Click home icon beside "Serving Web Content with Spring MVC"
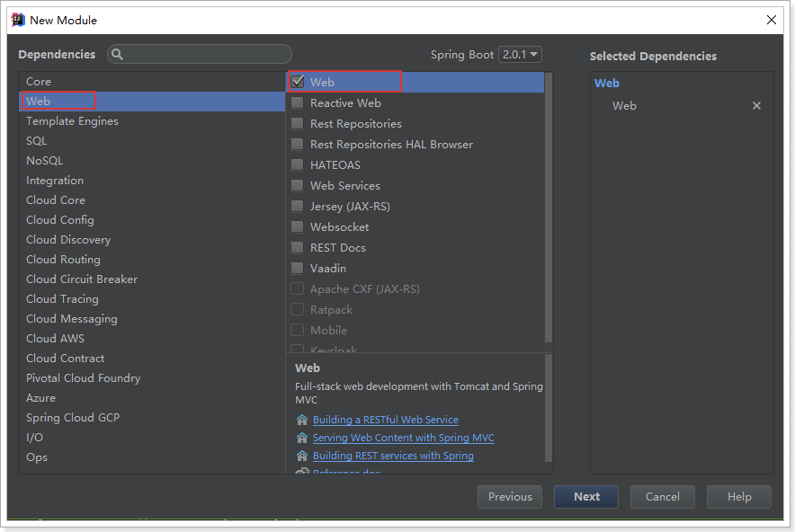The width and height of the screenshot is (795, 532). [302, 438]
